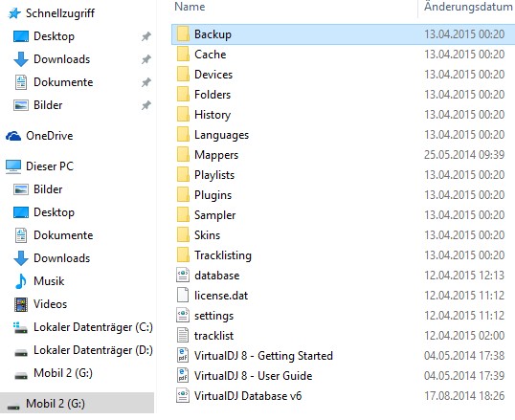Select the settings file entry
Viewport: 515px width, 420px height.
(213, 316)
